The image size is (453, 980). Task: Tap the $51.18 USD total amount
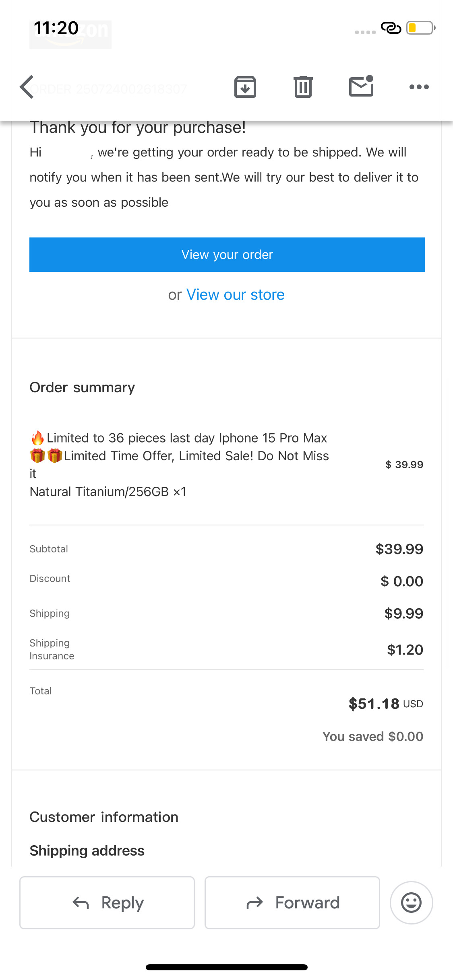[x=385, y=704]
